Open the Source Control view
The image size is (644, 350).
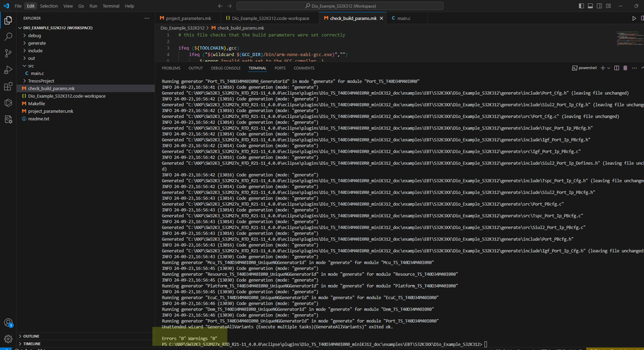8,53
